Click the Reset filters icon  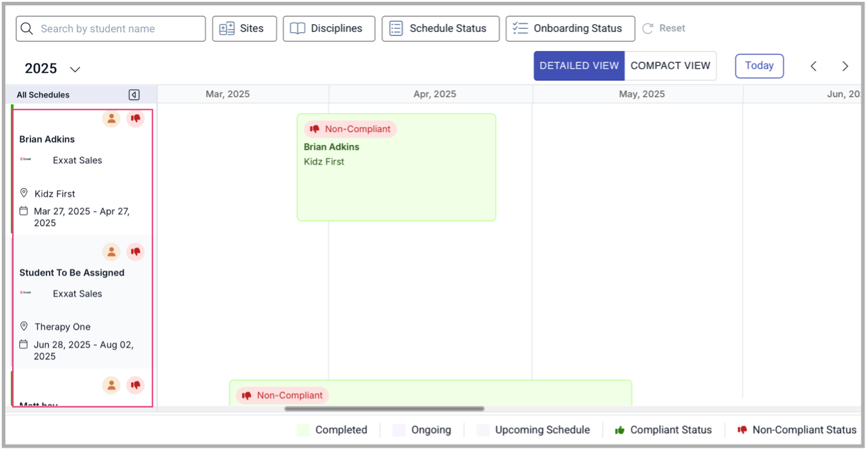coord(647,29)
